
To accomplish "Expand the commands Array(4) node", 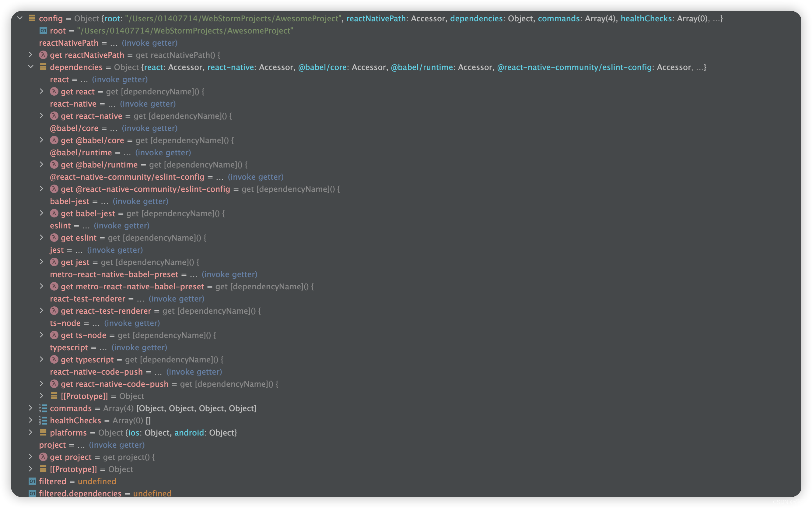I will pyautogui.click(x=30, y=408).
